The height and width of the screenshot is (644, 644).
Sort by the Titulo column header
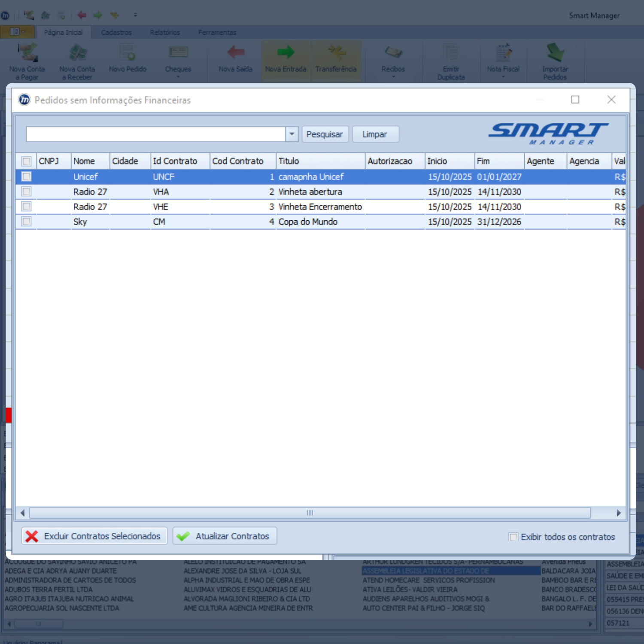[321, 161]
